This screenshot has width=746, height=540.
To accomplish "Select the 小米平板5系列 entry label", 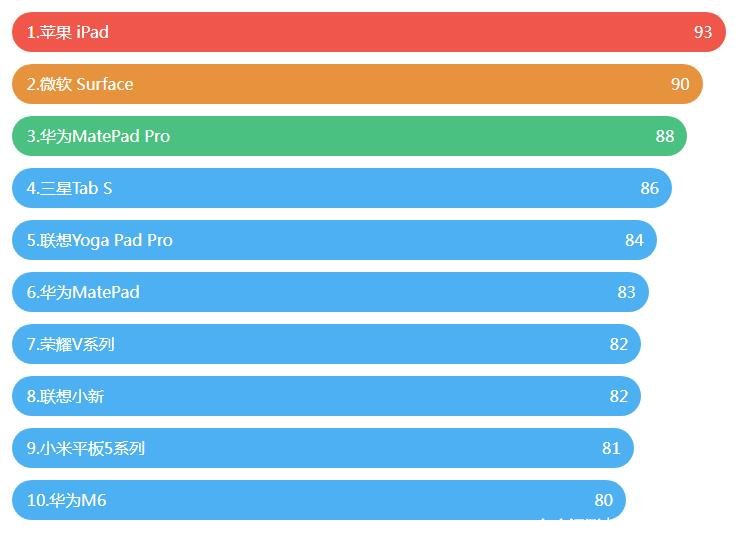I will point(86,448).
